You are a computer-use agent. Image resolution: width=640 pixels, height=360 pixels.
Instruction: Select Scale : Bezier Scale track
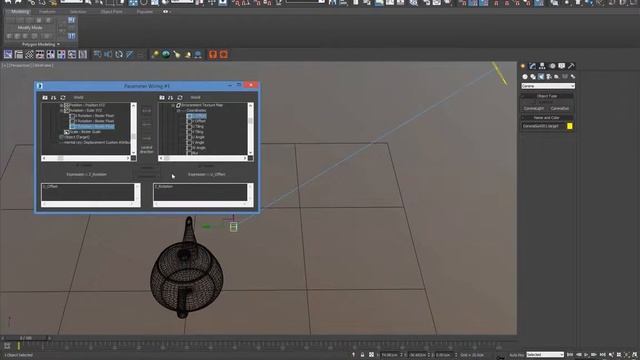coord(82,132)
